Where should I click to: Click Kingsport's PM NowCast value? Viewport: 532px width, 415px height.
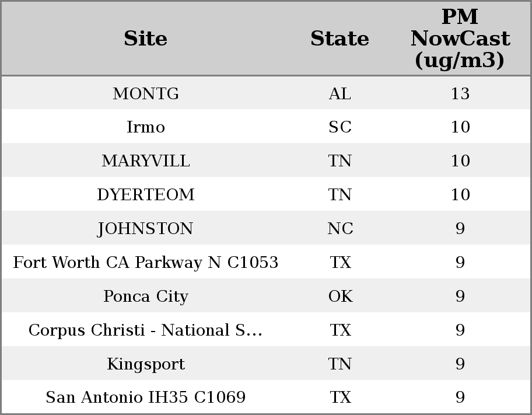pyautogui.click(x=460, y=364)
